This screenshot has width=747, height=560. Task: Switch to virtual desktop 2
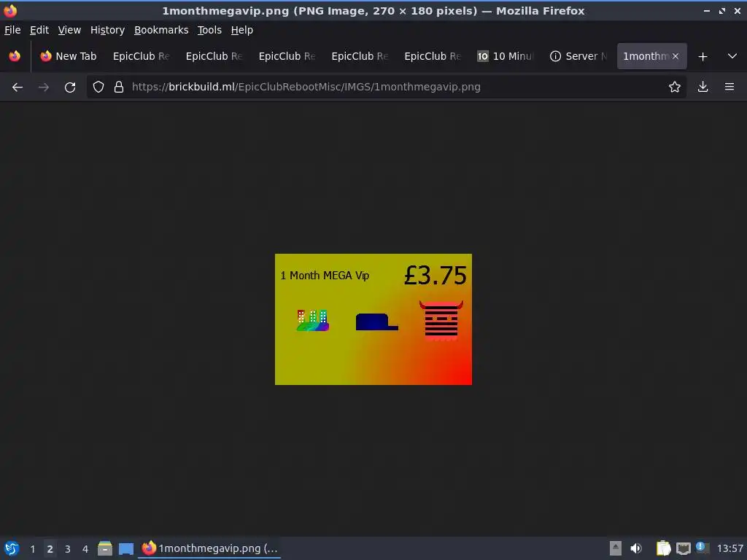50,548
